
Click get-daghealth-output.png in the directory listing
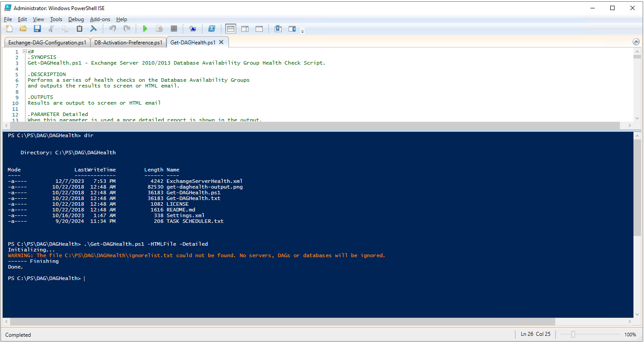(x=204, y=187)
